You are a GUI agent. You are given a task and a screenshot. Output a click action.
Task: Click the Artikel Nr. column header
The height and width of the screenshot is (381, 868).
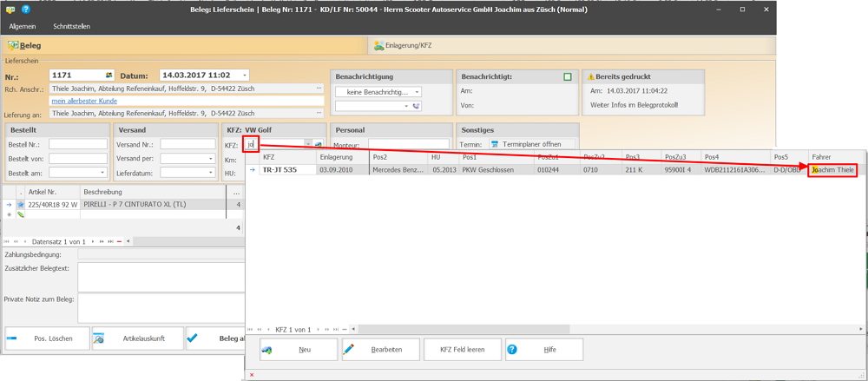(x=53, y=192)
